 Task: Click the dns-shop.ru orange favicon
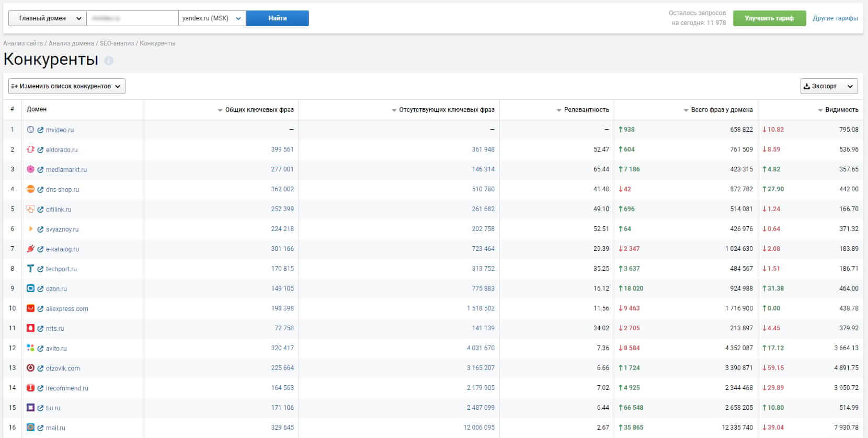click(x=30, y=189)
